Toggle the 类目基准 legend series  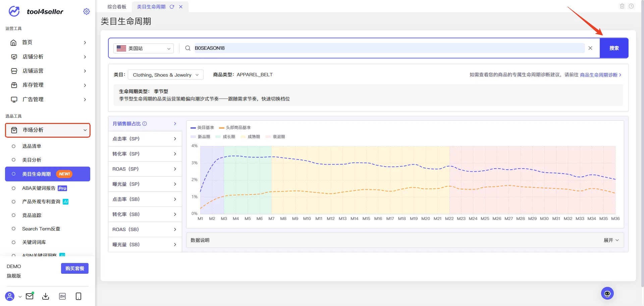(202, 128)
